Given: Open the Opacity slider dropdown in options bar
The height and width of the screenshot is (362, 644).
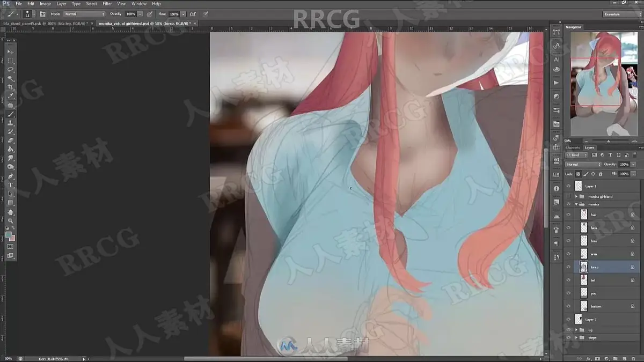Looking at the screenshot, I should [x=140, y=13].
